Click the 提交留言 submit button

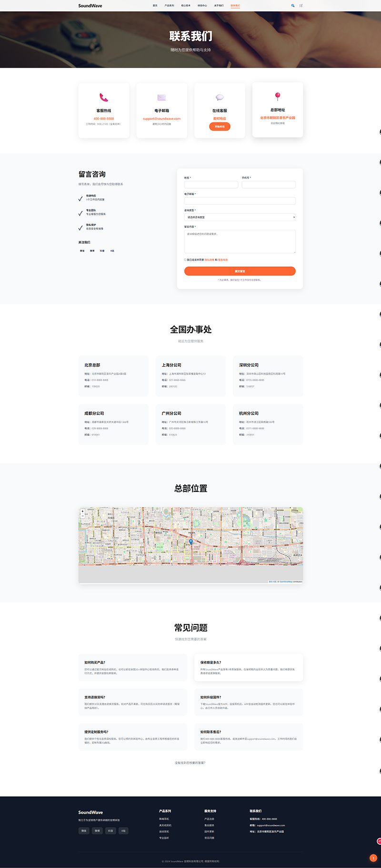pos(240,271)
